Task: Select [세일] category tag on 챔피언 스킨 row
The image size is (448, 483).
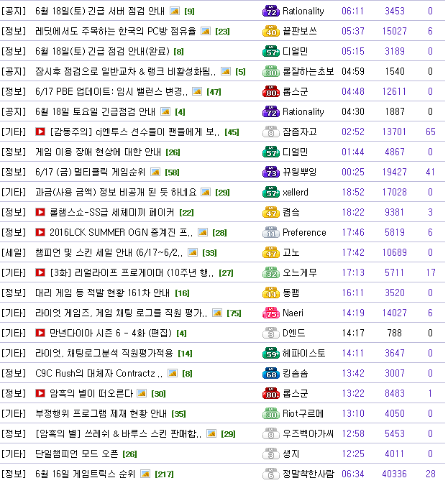Action: coord(14,252)
